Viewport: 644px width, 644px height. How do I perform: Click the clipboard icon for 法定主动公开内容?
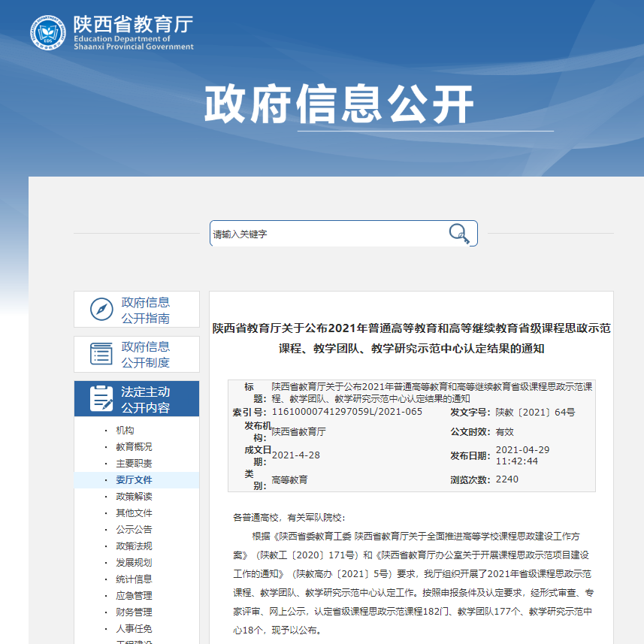click(101, 399)
